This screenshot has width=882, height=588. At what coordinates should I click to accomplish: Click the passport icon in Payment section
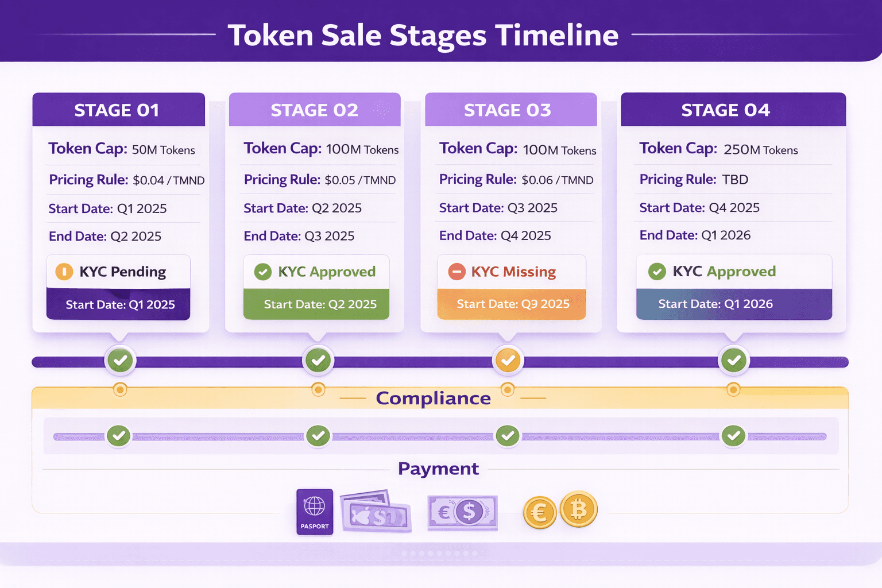[x=315, y=512]
